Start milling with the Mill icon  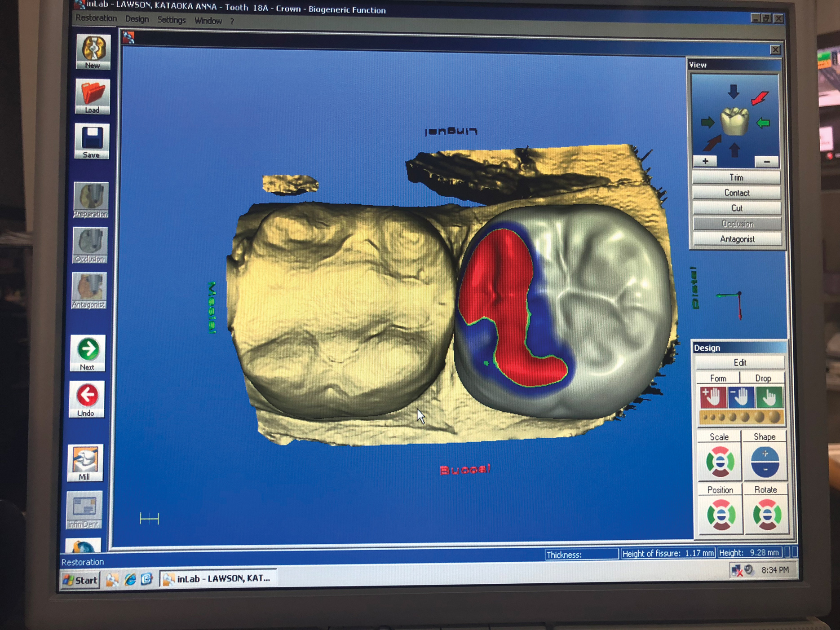85,463
